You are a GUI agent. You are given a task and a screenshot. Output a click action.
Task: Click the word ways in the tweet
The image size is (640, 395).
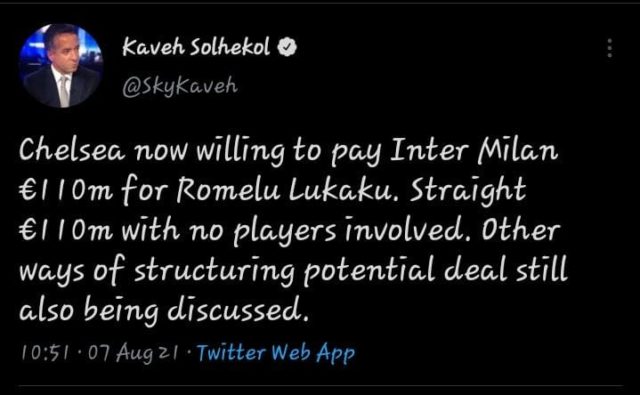click(x=52, y=271)
